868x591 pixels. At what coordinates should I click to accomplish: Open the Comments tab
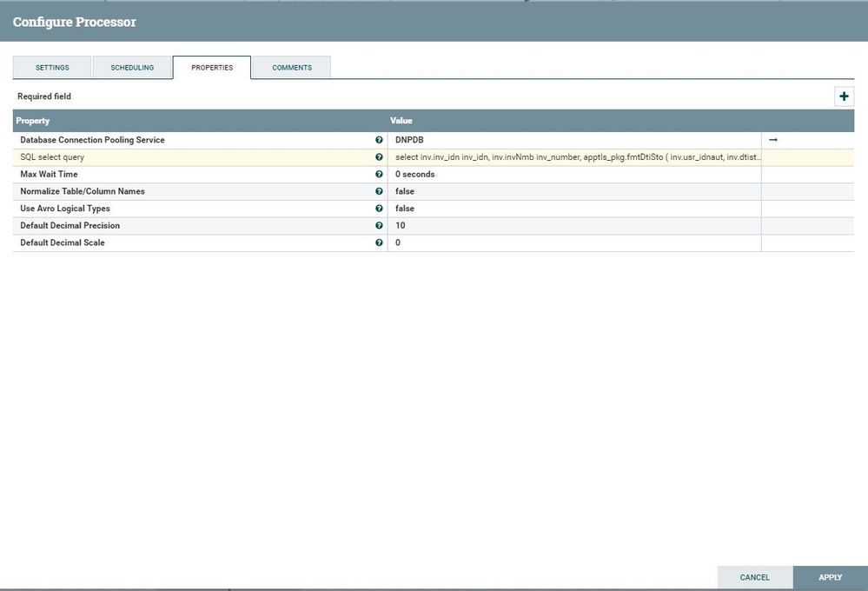292,68
